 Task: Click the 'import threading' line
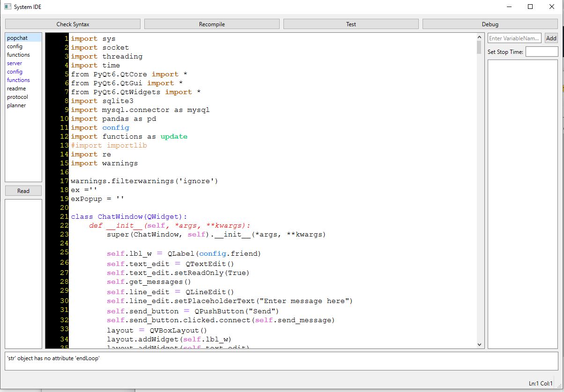106,57
